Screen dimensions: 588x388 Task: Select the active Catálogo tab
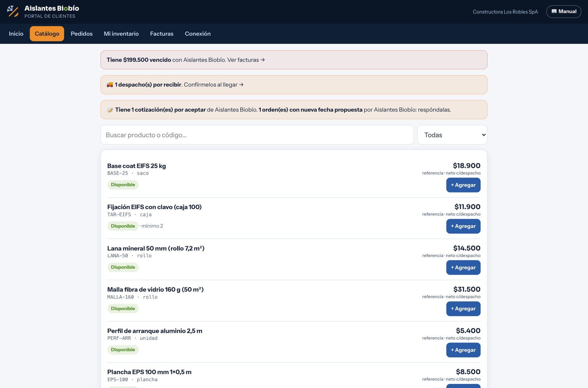tap(47, 34)
